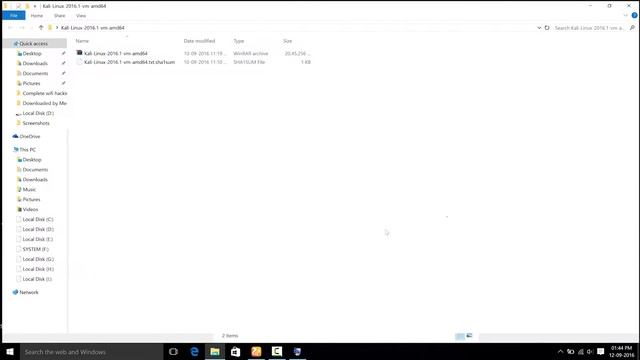Select This PC in the navigation pane

(27, 150)
